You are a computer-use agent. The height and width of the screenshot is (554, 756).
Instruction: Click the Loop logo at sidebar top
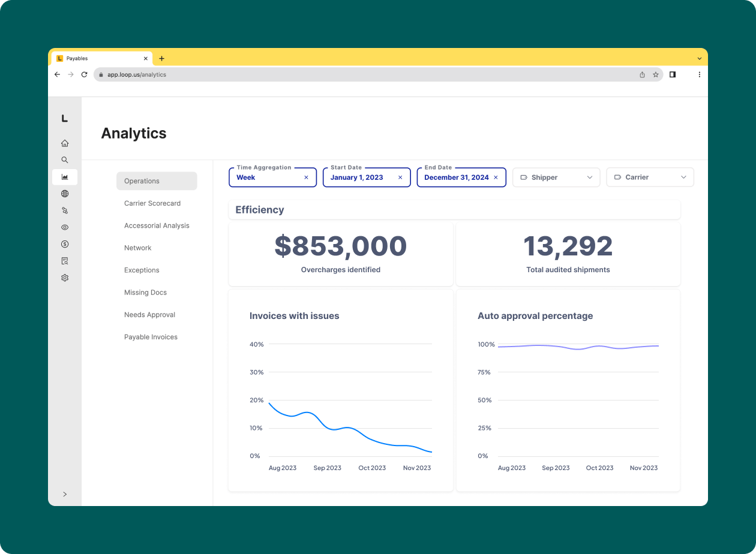point(64,118)
